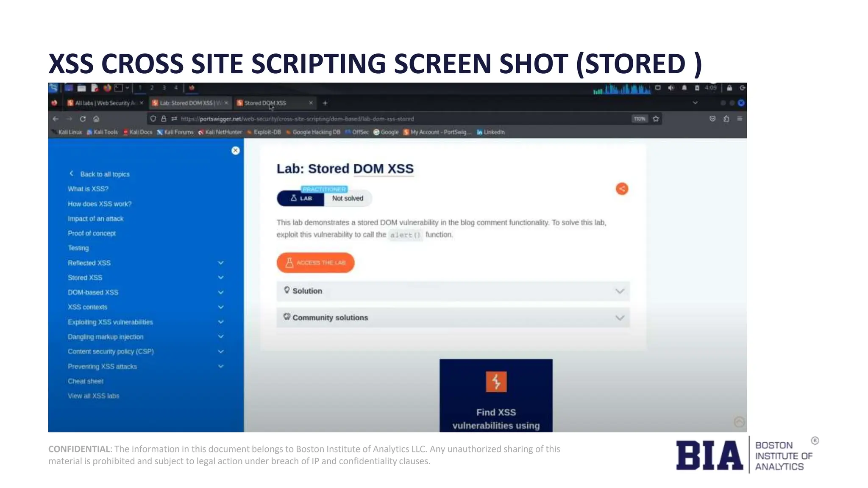Open the Cheat sheet link
This screenshot has width=868, height=488.
click(x=86, y=381)
